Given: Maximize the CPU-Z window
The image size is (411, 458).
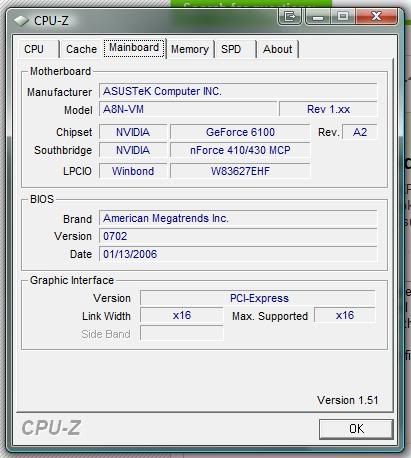Looking at the screenshot, I should point(343,16).
